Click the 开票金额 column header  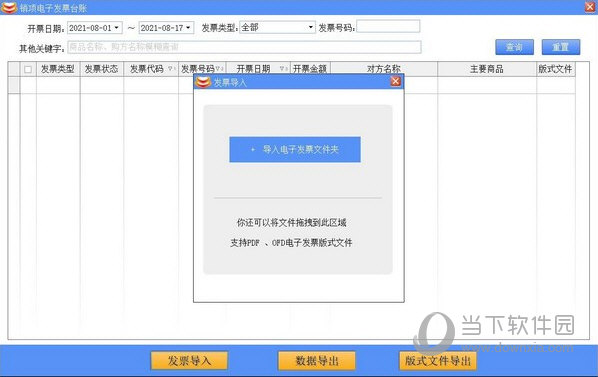pos(310,69)
